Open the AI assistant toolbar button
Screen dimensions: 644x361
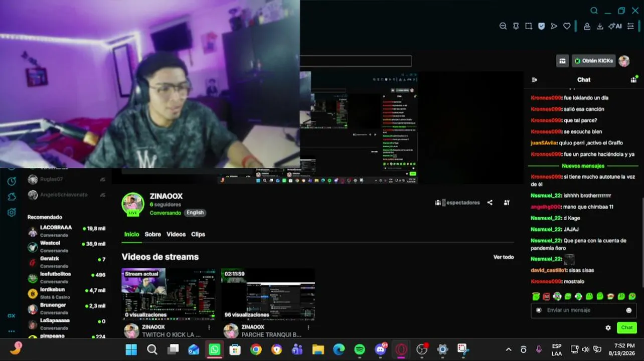tap(615, 26)
